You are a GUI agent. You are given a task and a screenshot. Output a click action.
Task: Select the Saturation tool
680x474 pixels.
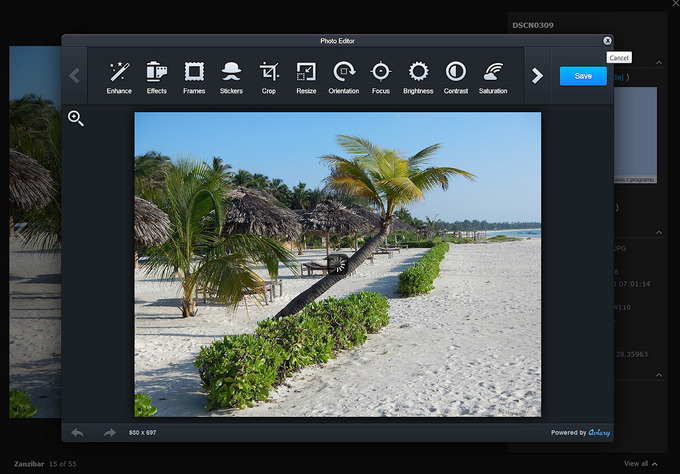coord(493,77)
